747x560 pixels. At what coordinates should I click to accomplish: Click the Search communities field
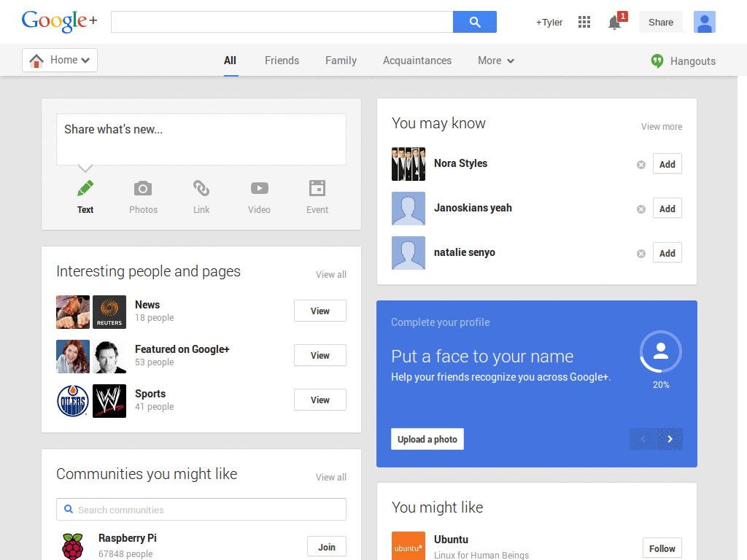coord(201,510)
